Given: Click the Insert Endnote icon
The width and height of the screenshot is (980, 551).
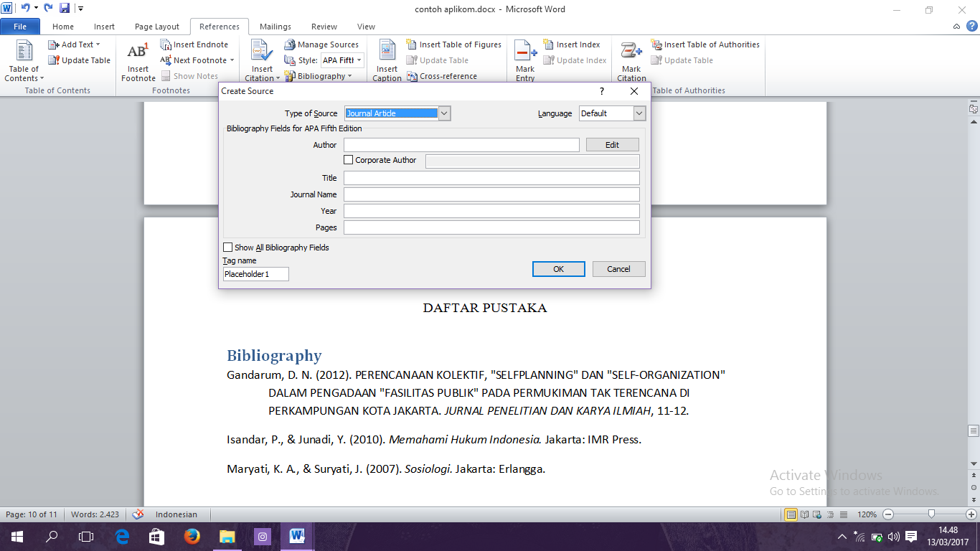Looking at the screenshot, I should point(195,44).
